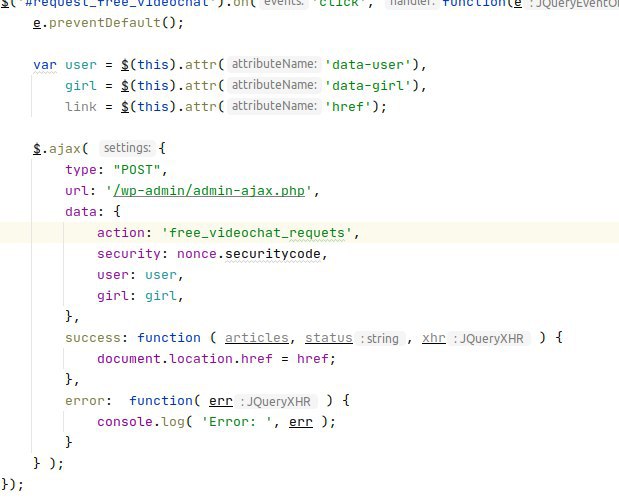619x498 pixels.
Task: Select the 'data-user' string literal
Action: point(368,65)
